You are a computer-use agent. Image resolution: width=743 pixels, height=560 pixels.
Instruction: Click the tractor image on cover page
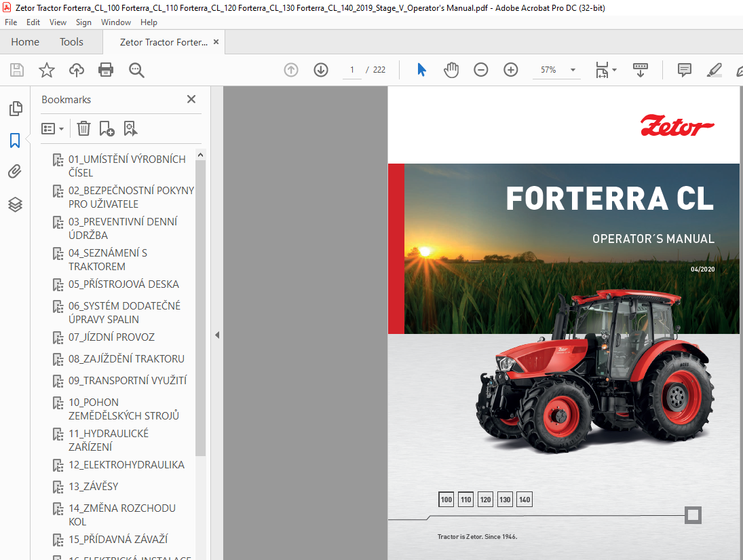pyautogui.click(x=595, y=371)
